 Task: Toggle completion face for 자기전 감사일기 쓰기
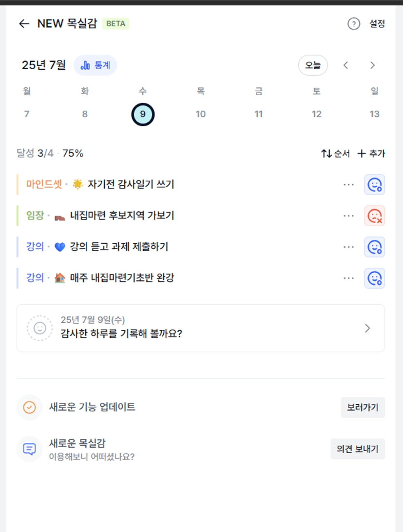(375, 185)
